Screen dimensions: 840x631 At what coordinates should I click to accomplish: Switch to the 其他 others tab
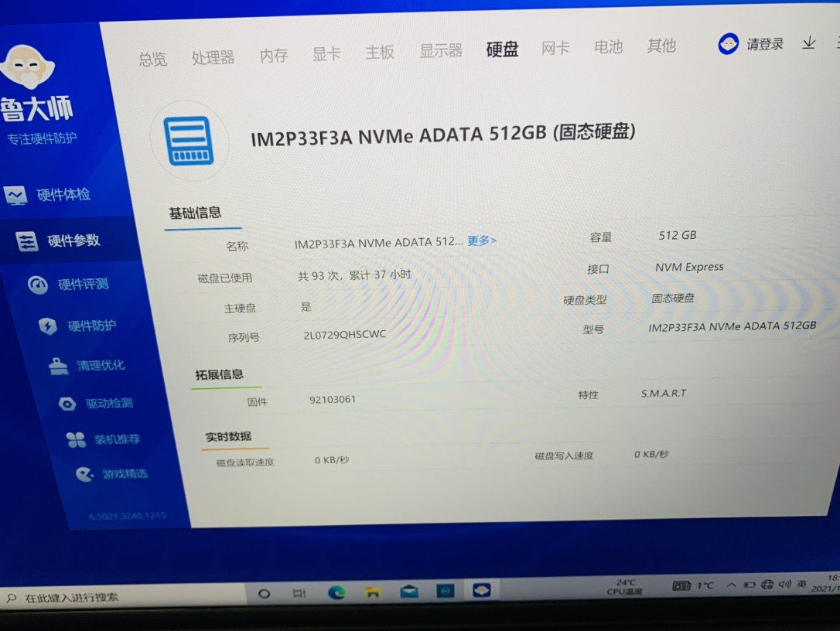[x=661, y=46]
